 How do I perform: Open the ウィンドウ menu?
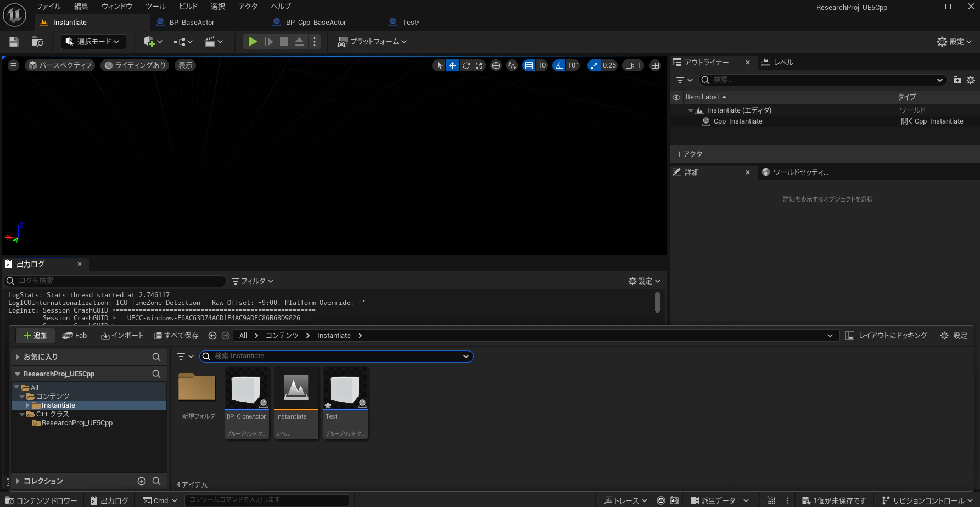[117, 7]
